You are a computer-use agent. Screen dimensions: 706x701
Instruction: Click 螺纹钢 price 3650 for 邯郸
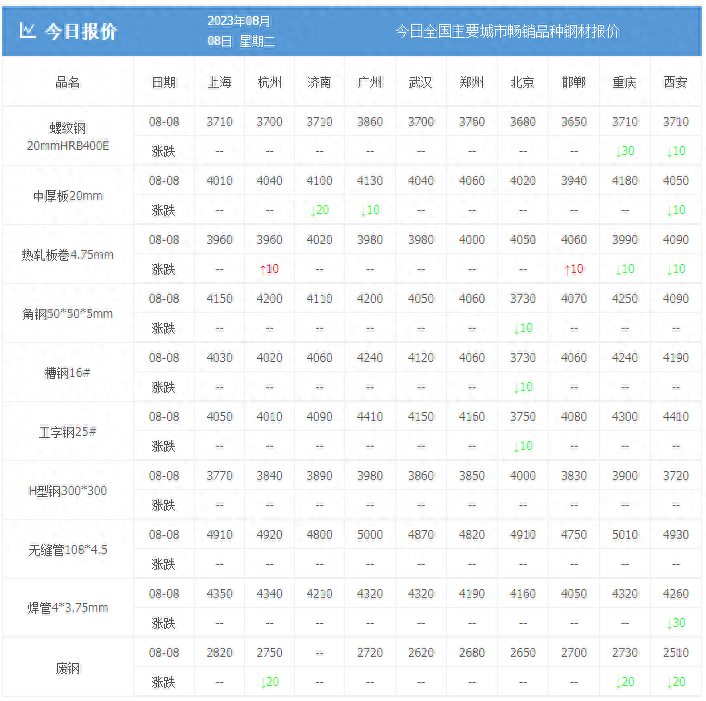point(574,122)
